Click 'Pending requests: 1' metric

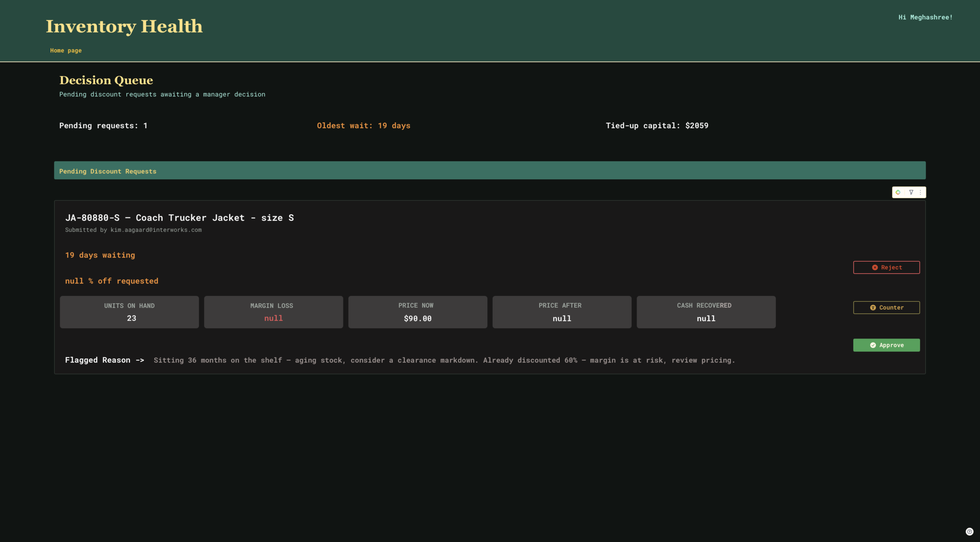pyautogui.click(x=103, y=126)
